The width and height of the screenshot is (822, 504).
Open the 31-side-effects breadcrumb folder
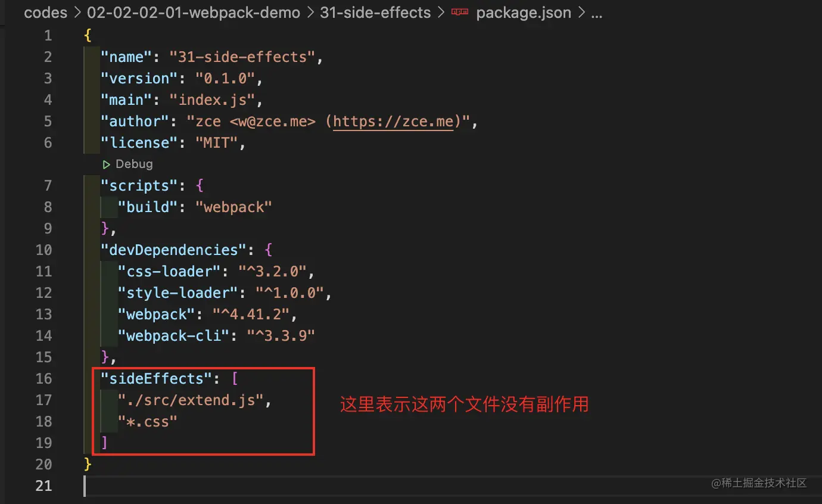[375, 13]
